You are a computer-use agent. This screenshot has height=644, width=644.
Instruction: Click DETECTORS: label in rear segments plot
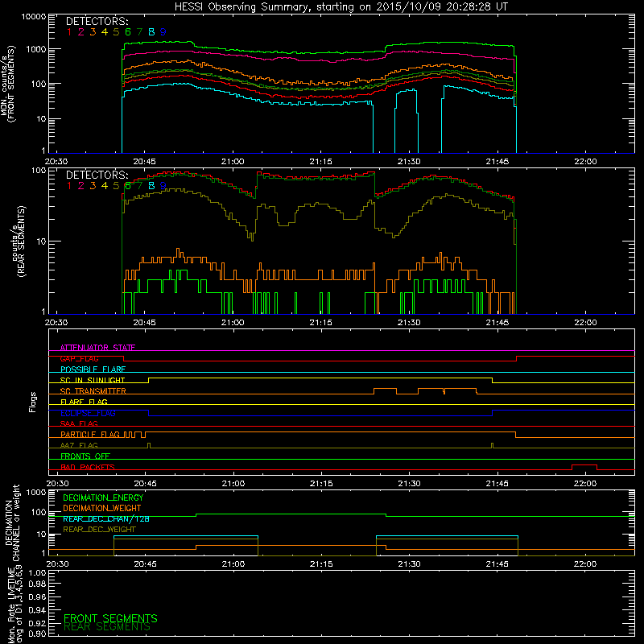pos(97,175)
